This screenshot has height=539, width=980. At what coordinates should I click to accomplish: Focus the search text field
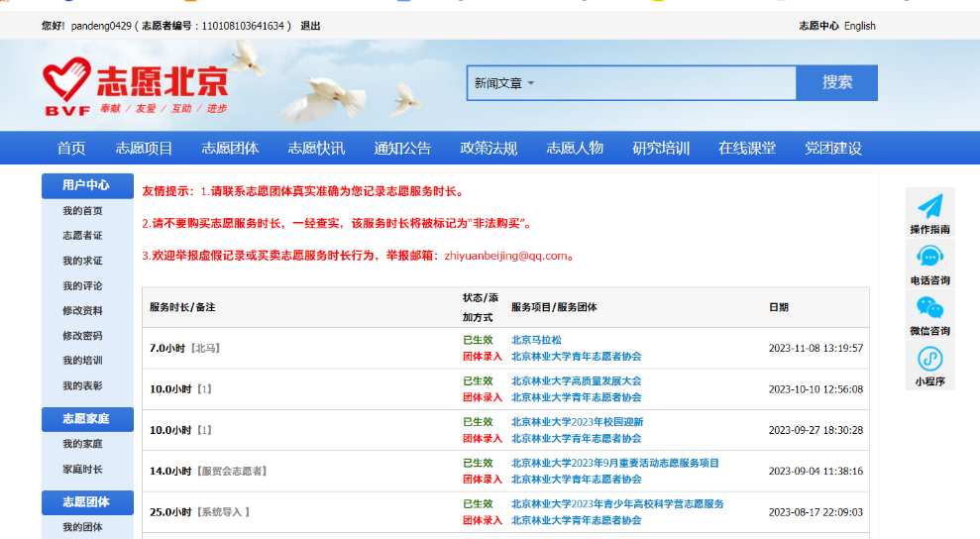(666, 83)
